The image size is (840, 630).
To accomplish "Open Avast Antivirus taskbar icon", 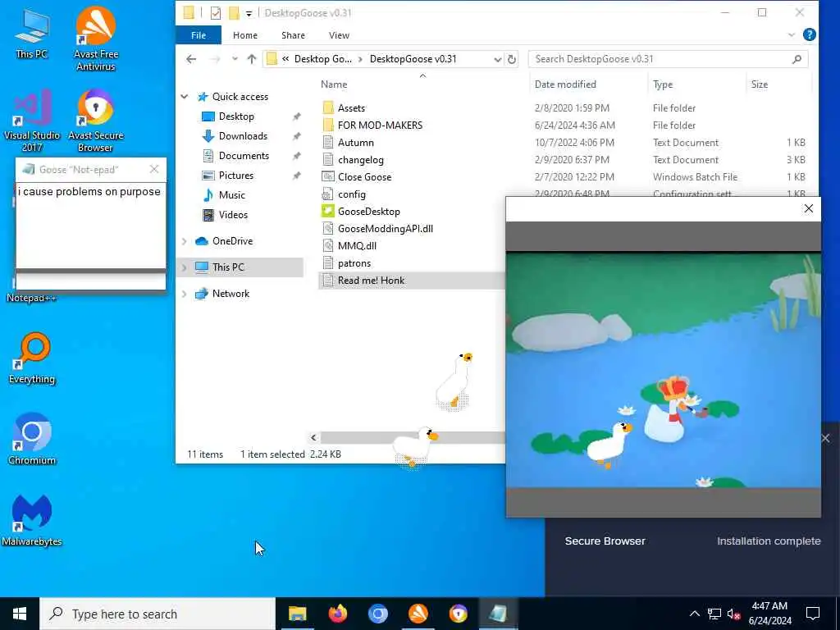I will 418,614.
